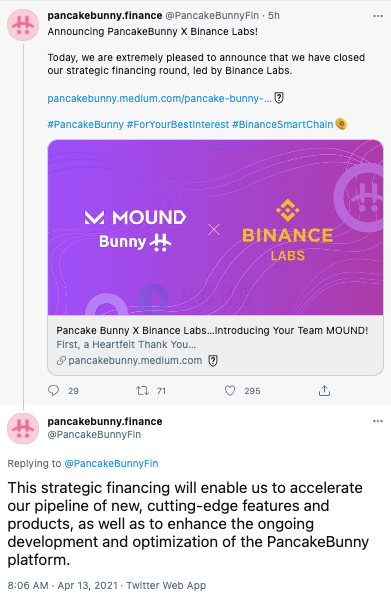The height and width of the screenshot is (599, 391).
Task: Open the link card title about Team MOUND
Action: (212, 330)
